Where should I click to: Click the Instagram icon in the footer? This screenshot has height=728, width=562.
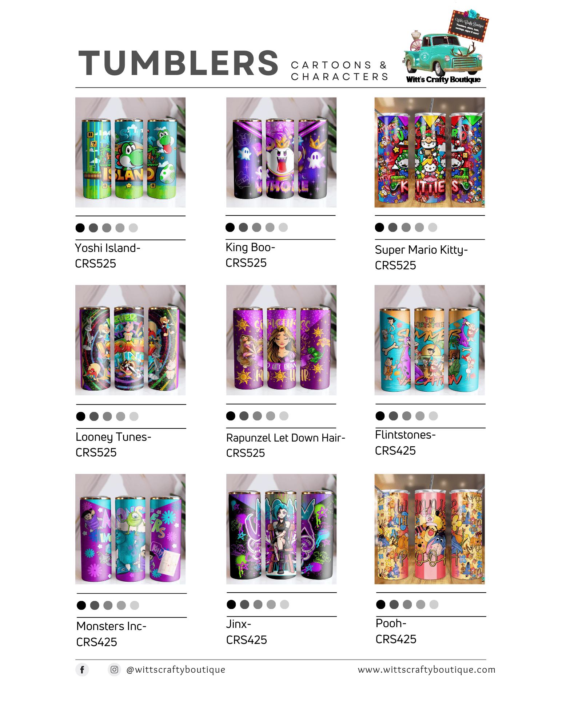pos(114,669)
